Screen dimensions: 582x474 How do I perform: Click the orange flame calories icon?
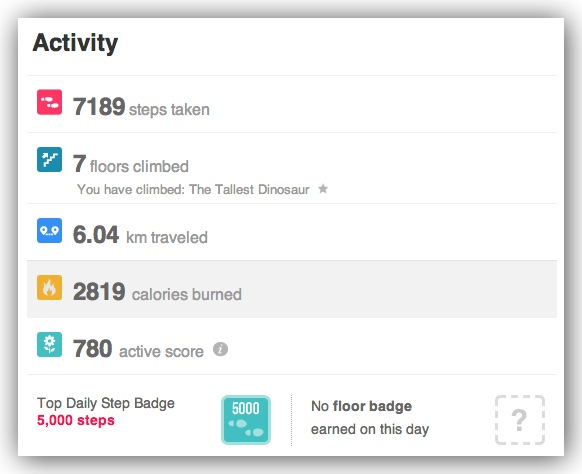tap(49, 287)
